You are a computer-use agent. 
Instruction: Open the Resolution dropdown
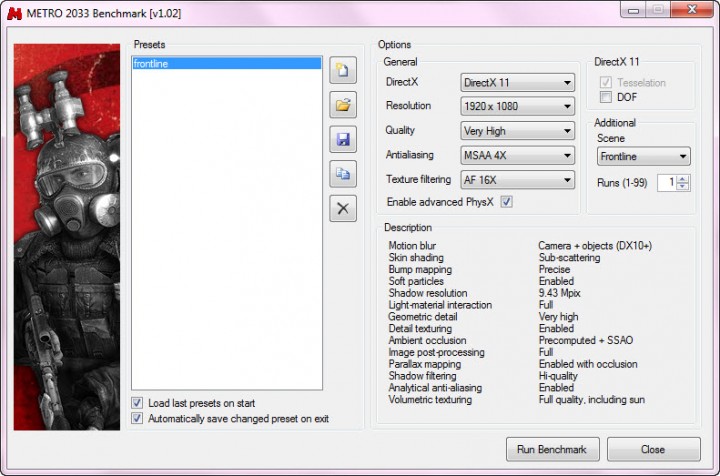[518, 106]
